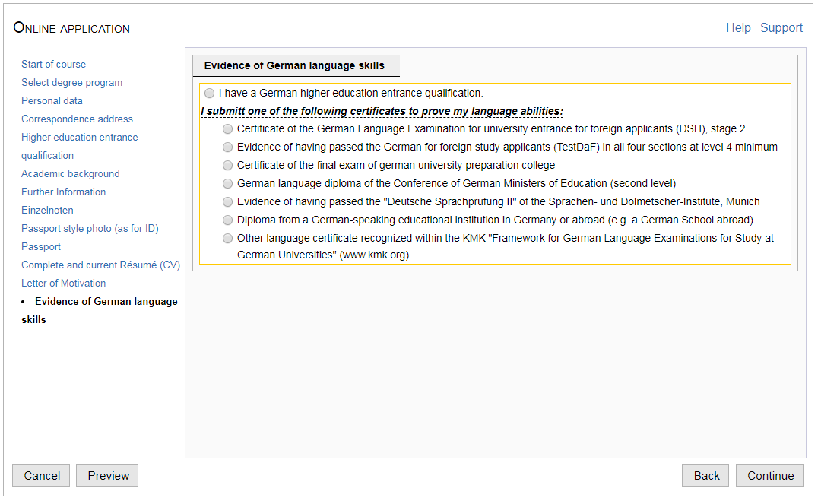
Task: Select German language diploma (second level) option
Action: 227,184
